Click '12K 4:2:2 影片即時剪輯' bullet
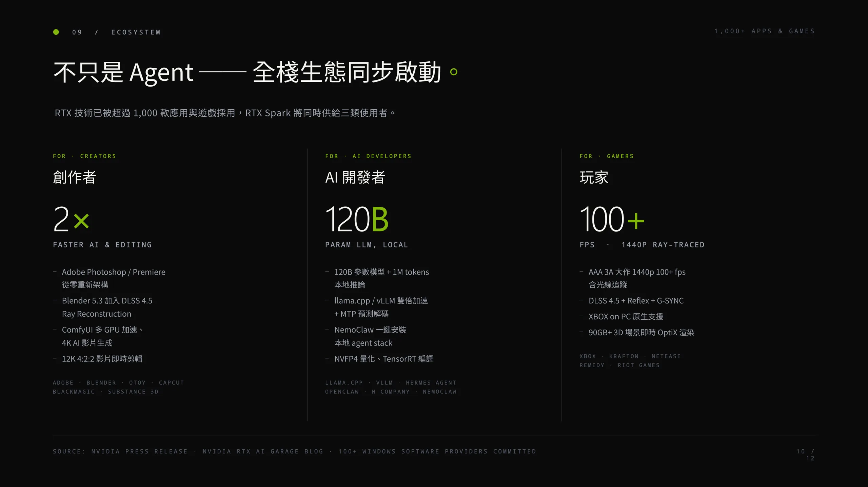This screenshot has width=868, height=487. tap(102, 359)
